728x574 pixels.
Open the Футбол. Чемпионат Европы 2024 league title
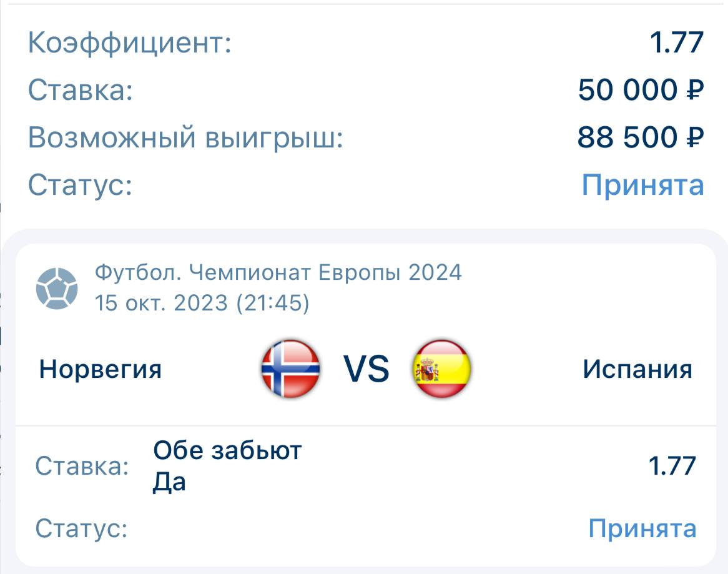pyautogui.click(x=278, y=272)
